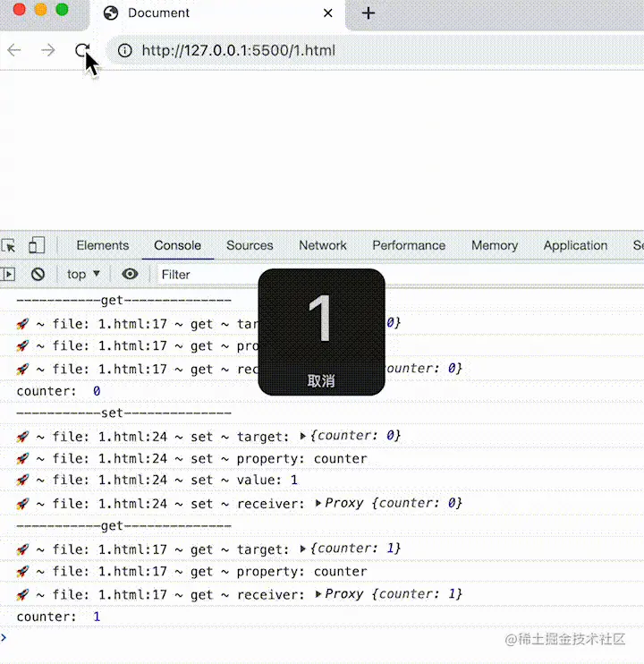Click the yellow macOS minimize button
This screenshot has width=644, height=664.
click(x=41, y=9)
